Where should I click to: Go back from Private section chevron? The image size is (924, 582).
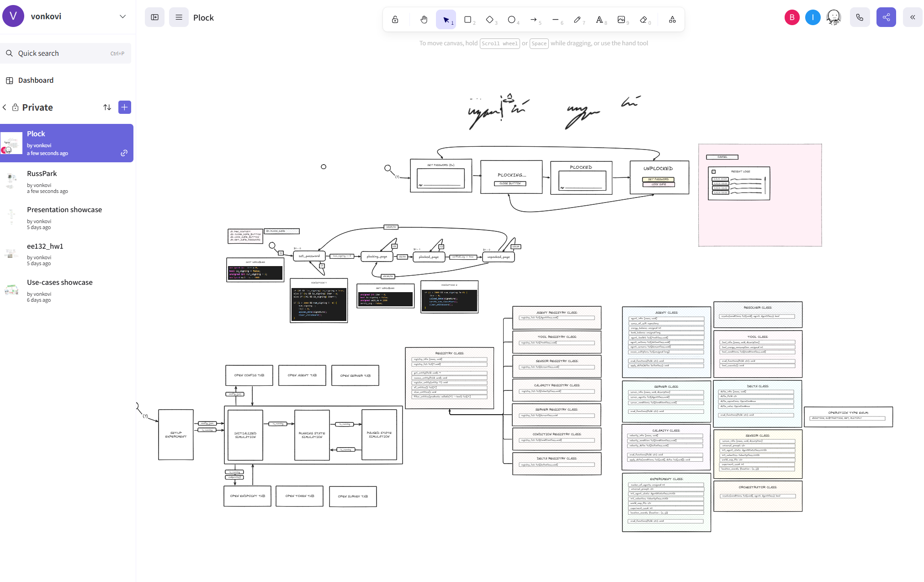[x=5, y=107]
